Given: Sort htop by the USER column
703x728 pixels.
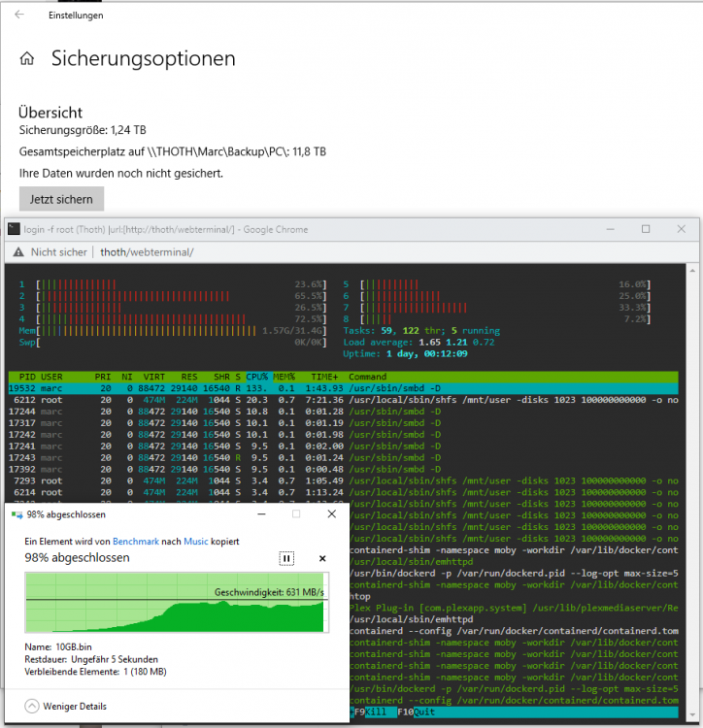Looking at the screenshot, I should (51, 377).
